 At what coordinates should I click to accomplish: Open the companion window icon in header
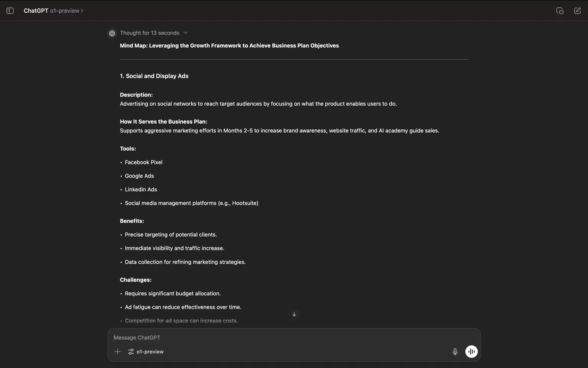pyautogui.click(x=560, y=11)
